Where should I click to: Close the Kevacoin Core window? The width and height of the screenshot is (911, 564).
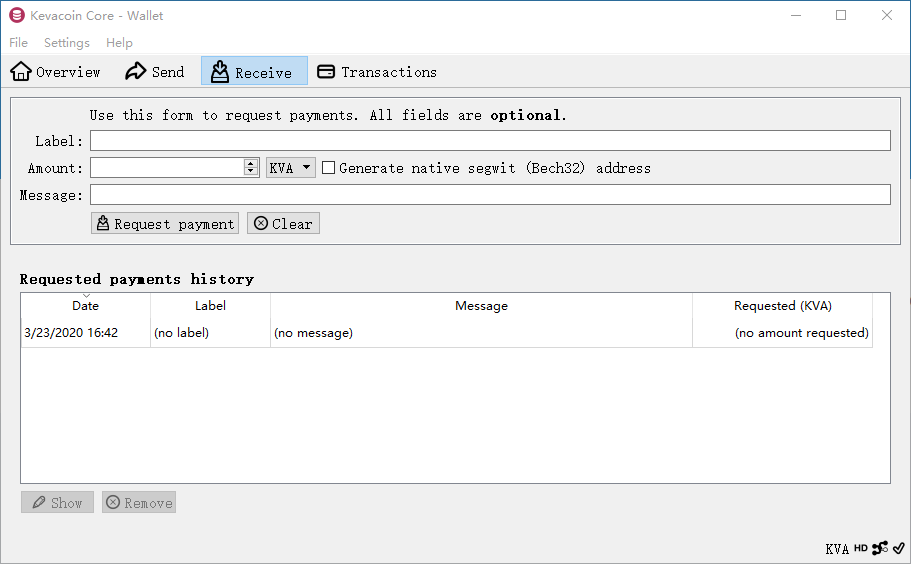click(887, 16)
